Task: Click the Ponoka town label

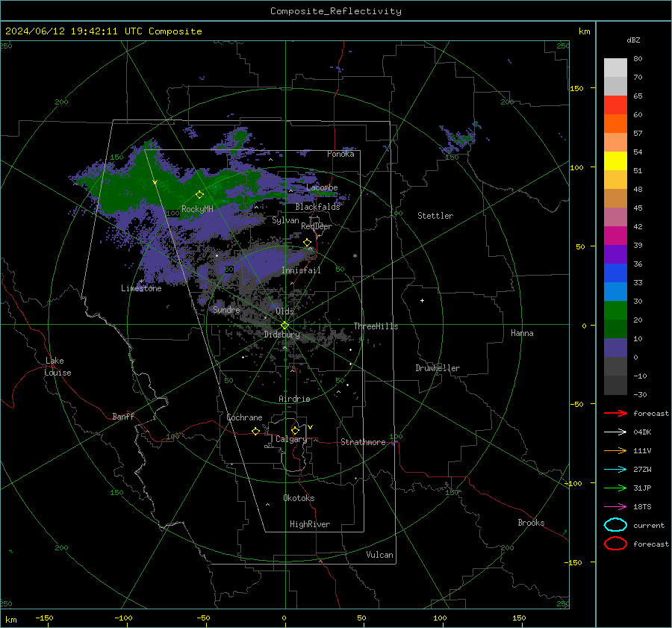Action: point(340,154)
